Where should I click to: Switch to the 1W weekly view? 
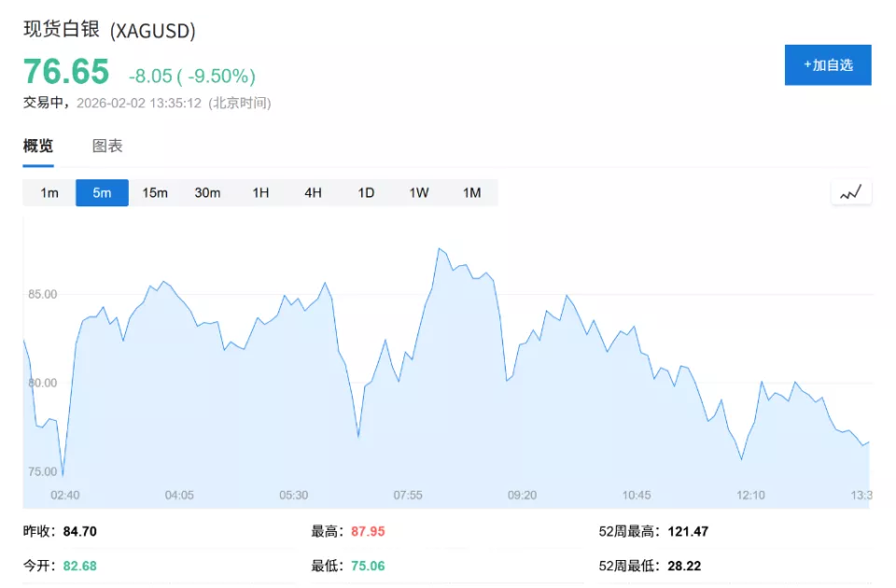419,193
